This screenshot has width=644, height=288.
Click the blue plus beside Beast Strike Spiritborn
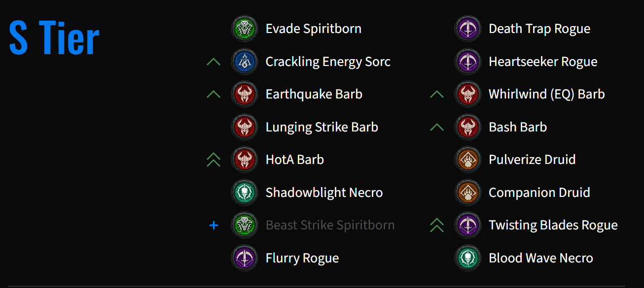[214, 225]
